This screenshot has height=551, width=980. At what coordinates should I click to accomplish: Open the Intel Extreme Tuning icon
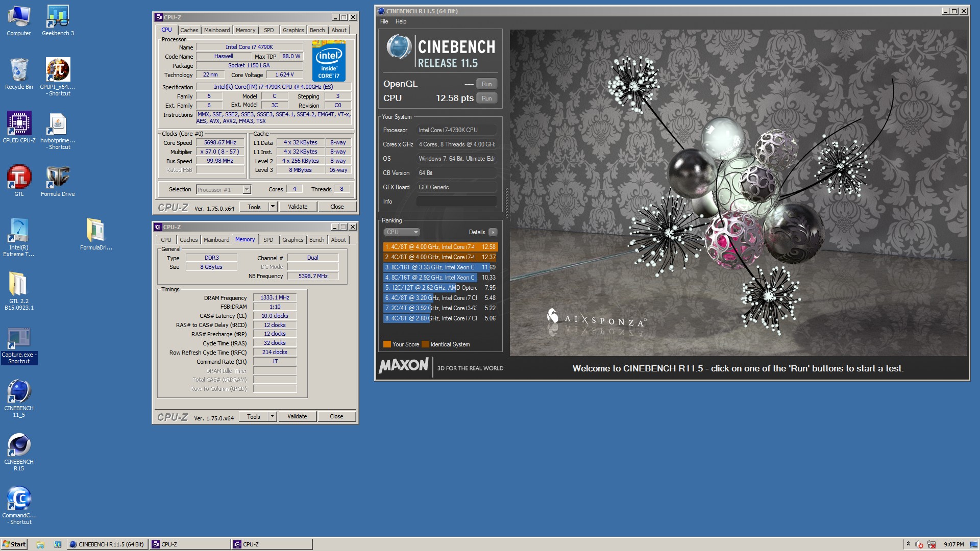pyautogui.click(x=19, y=237)
